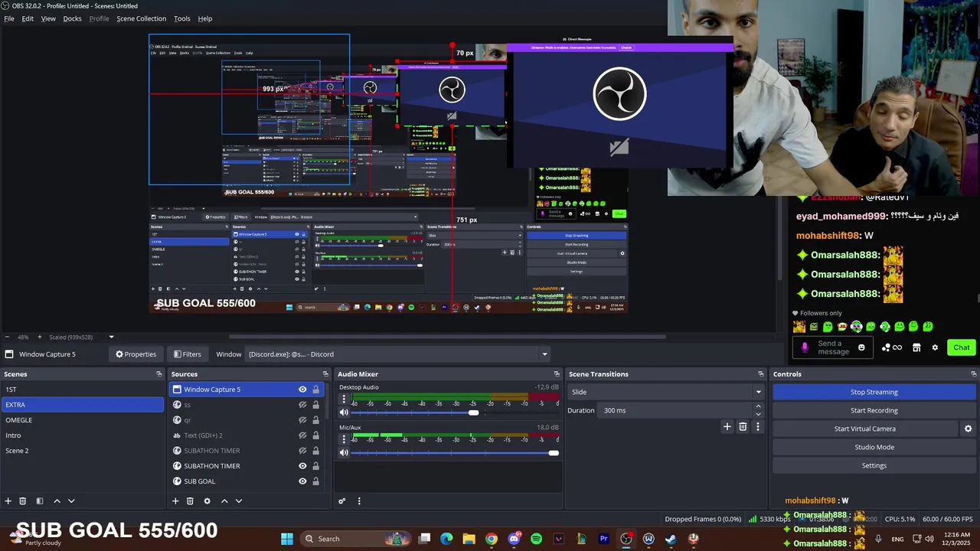The image size is (980, 551).
Task: Show the hidden ss source
Action: [x=302, y=405]
